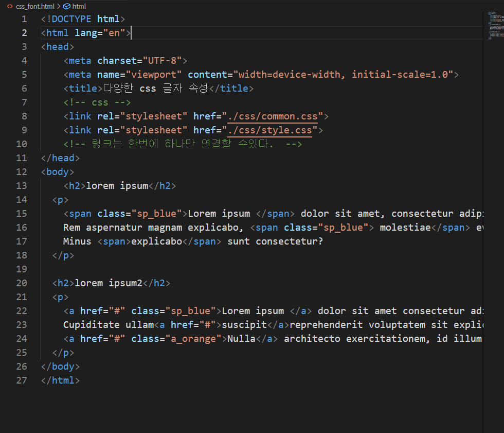504x433 pixels.
Task: Click the html symbol cube icon in breadcrumb
Action: click(x=66, y=6)
